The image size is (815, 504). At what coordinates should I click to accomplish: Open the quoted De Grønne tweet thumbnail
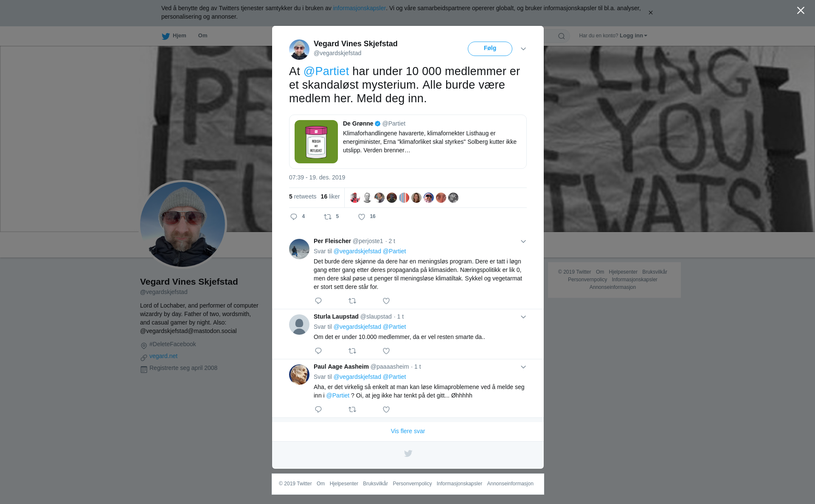point(316,142)
